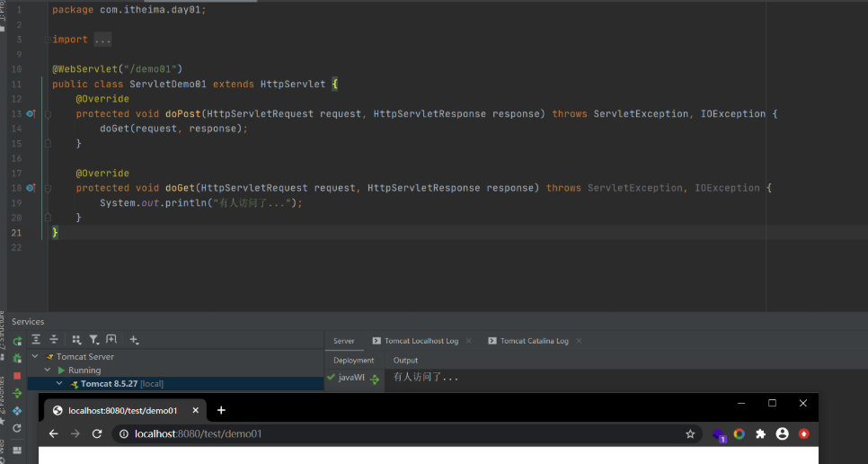Expand the folded import statement
The width and height of the screenshot is (868, 464).
coord(48,40)
